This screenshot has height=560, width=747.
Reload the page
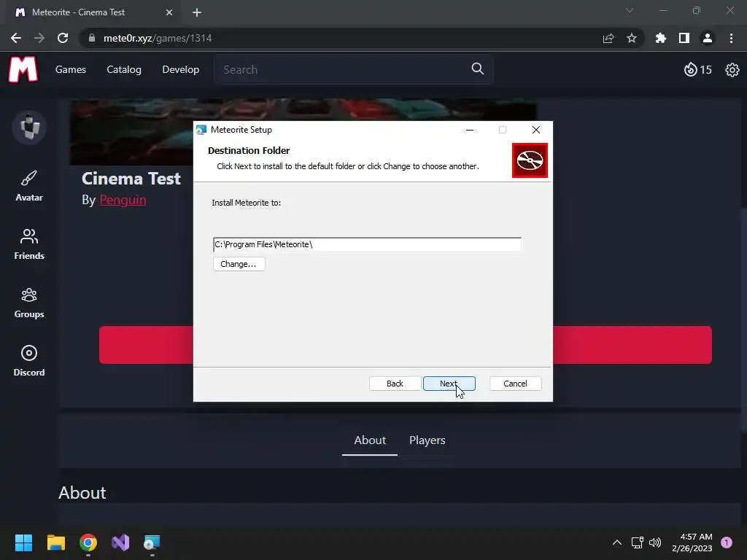[x=63, y=38]
